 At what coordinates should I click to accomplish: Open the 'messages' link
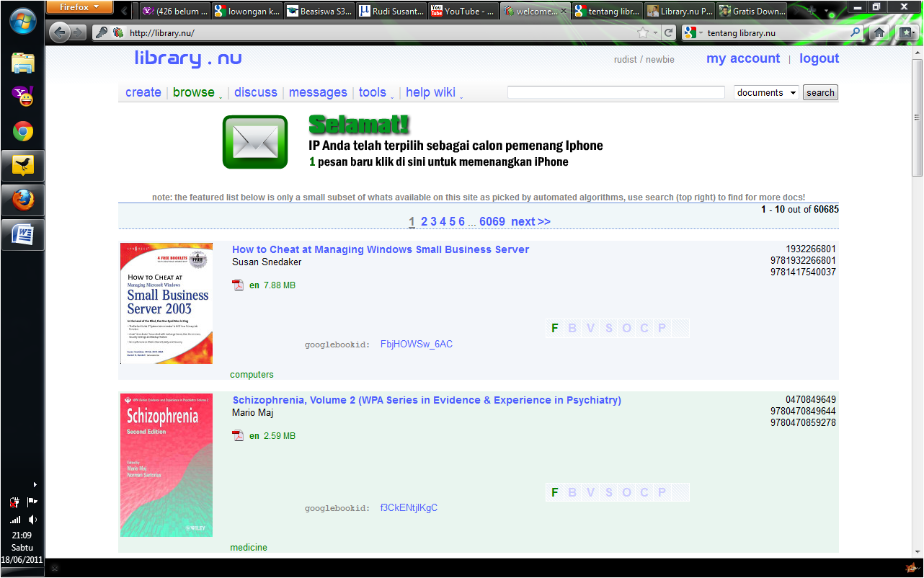[318, 92]
